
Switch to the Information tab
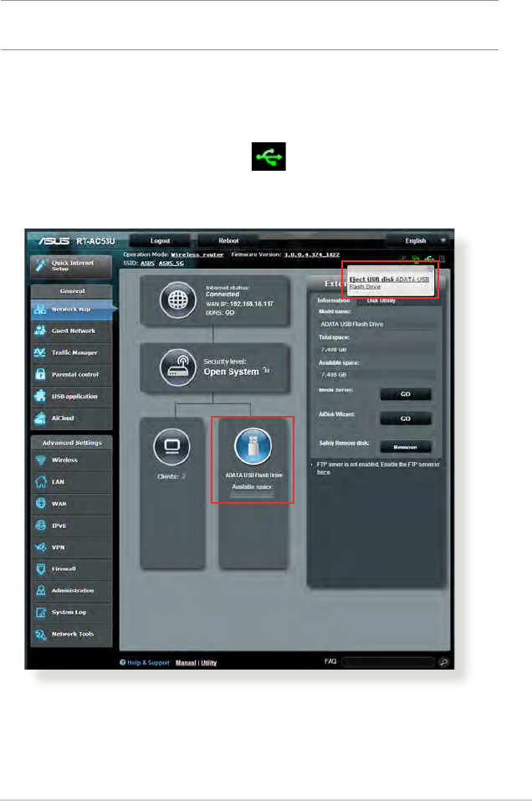(x=334, y=300)
